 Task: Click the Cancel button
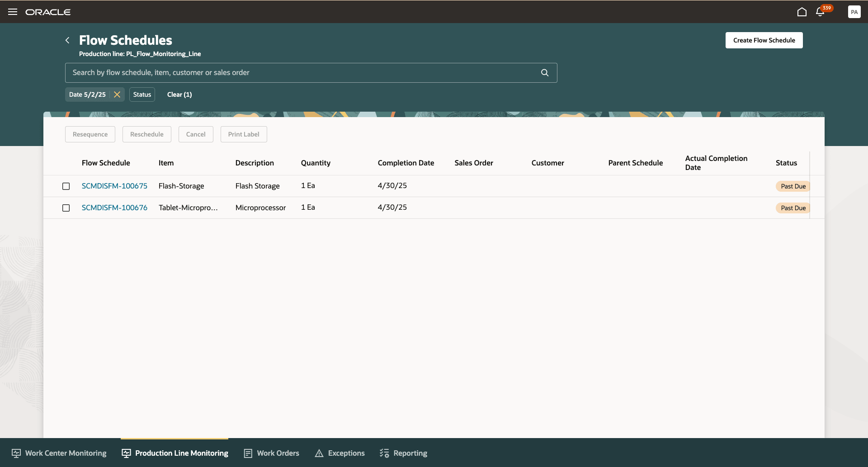(196, 134)
